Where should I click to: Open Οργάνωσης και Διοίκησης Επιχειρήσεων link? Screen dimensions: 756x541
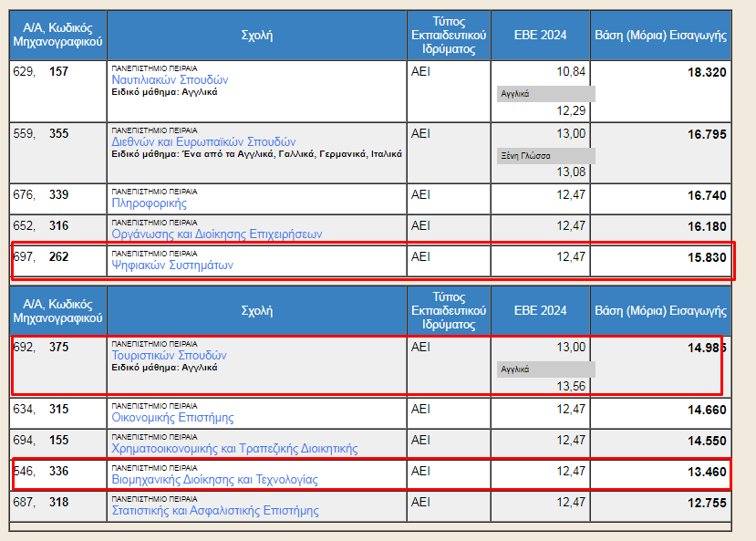[x=216, y=234]
